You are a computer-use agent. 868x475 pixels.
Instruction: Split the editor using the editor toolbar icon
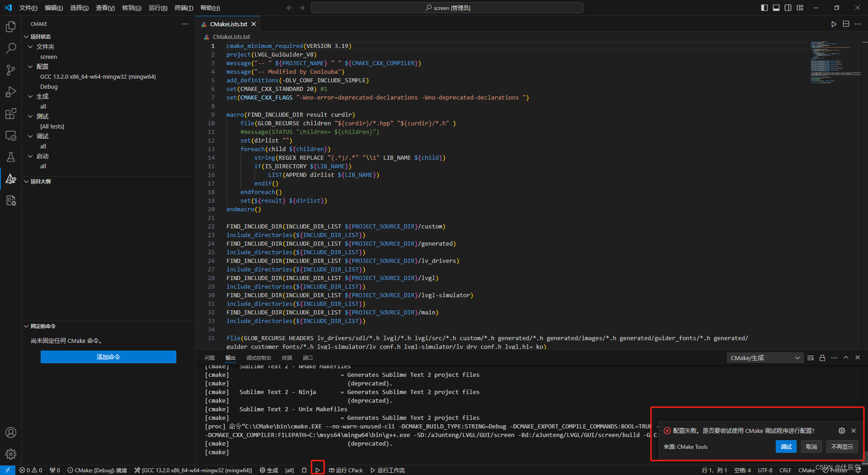click(x=846, y=24)
